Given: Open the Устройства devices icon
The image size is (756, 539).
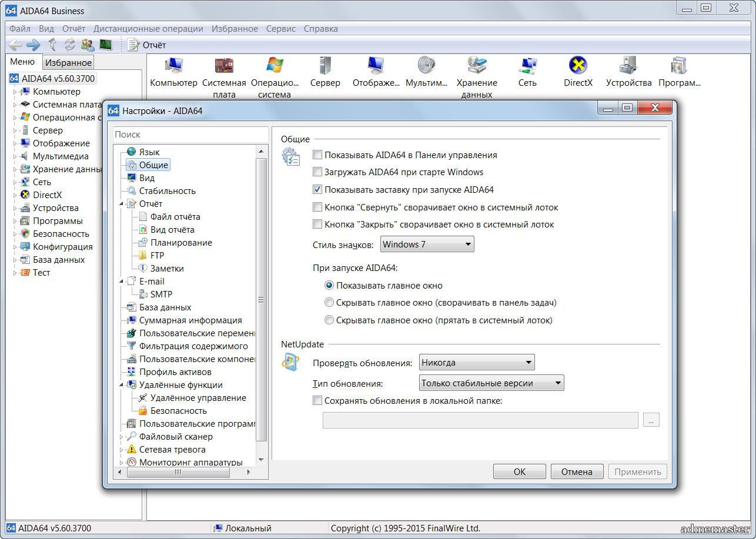Looking at the screenshot, I should point(628,66).
